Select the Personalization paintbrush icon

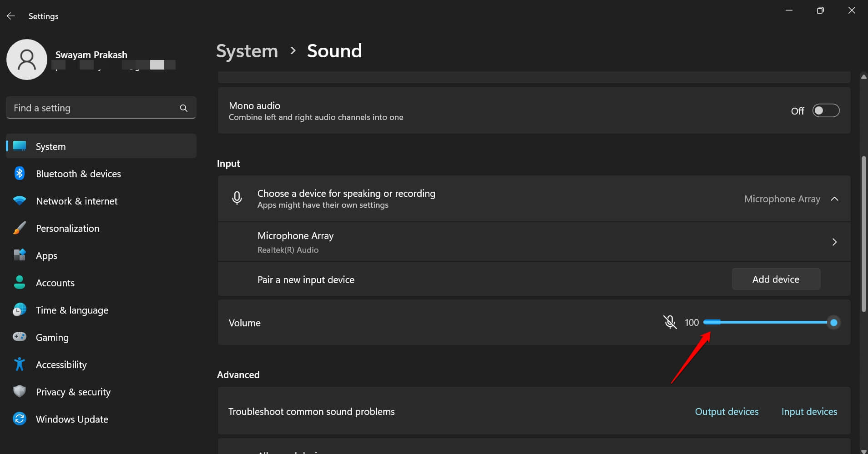tap(19, 228)
